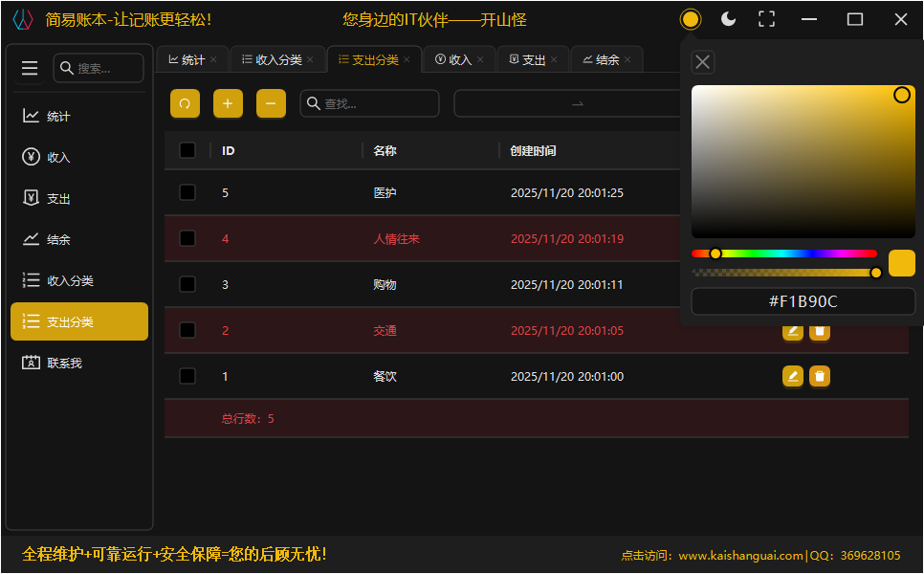The height and width of the screenshot is (574, 924).
Task: Open the theme color picker circle
Action: (690, 19)
